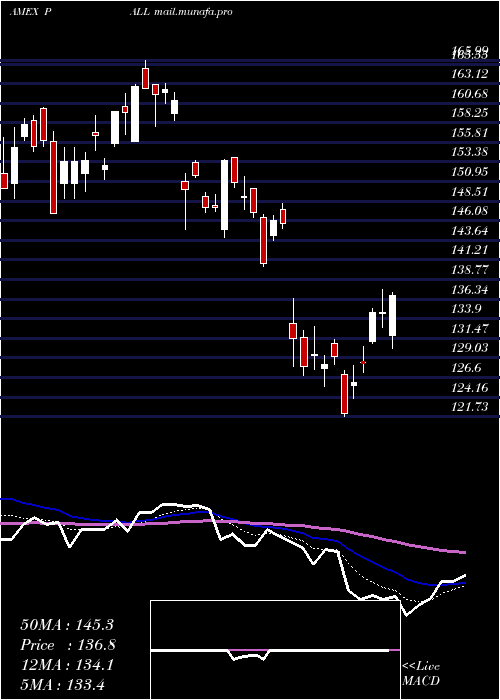Click the 136.34 price level label
This screenshot has height=700, width=500.
(x=470, y=290)
